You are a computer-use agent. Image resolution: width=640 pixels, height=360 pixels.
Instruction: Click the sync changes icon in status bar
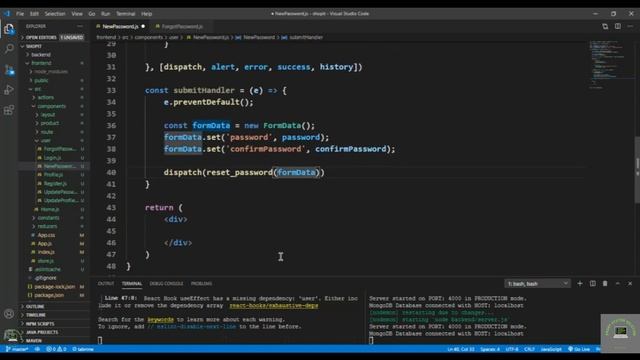[x=37, y=349]
